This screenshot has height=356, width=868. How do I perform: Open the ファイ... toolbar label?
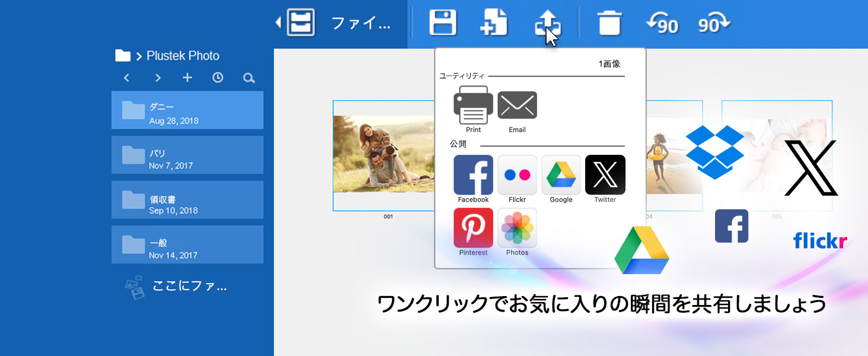(360, 24)
